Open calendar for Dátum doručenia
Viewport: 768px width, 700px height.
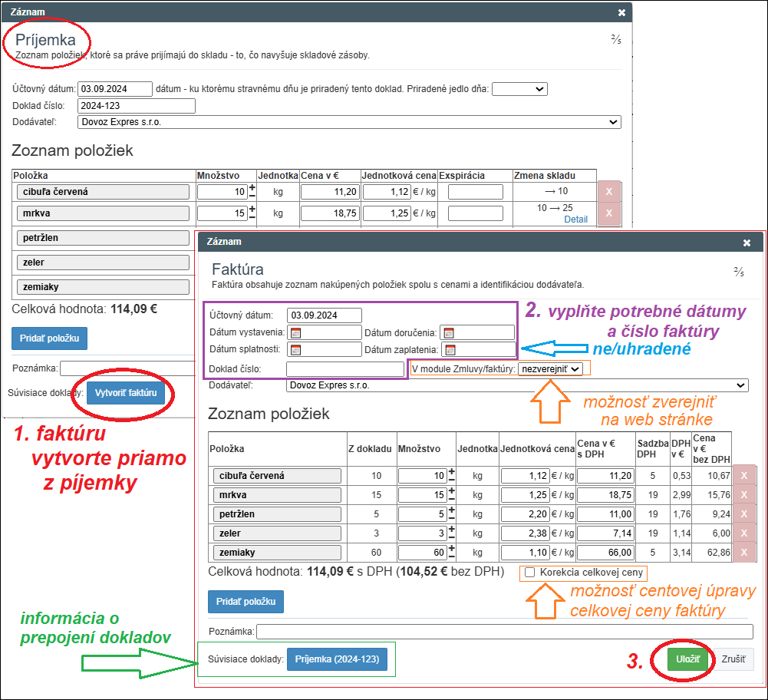pos(449,333)
